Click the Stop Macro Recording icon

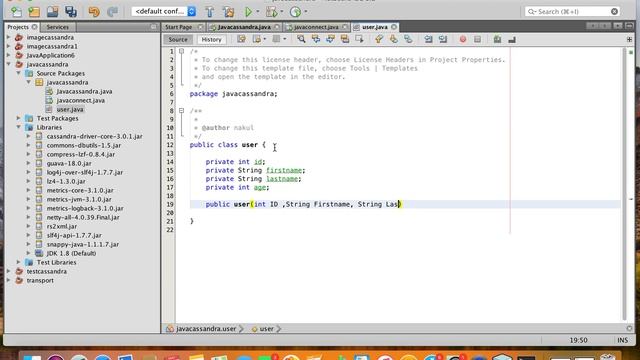coord(477,40)
